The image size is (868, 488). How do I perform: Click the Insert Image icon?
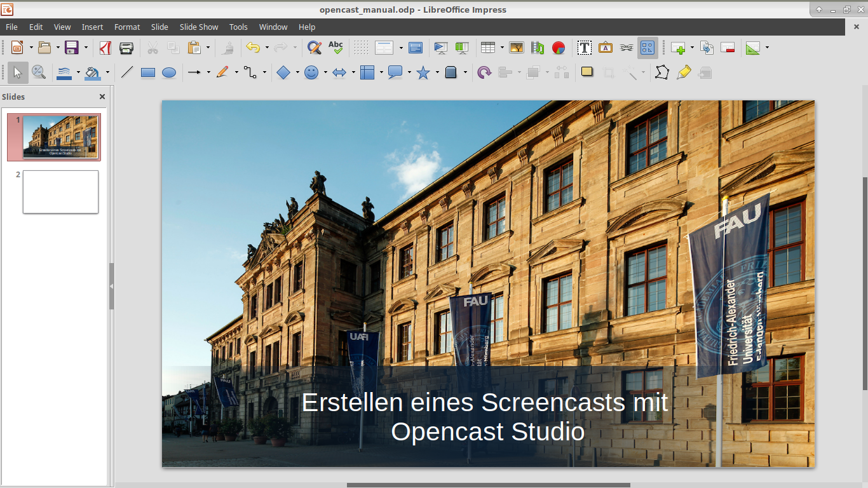click(x=517, y=48)
